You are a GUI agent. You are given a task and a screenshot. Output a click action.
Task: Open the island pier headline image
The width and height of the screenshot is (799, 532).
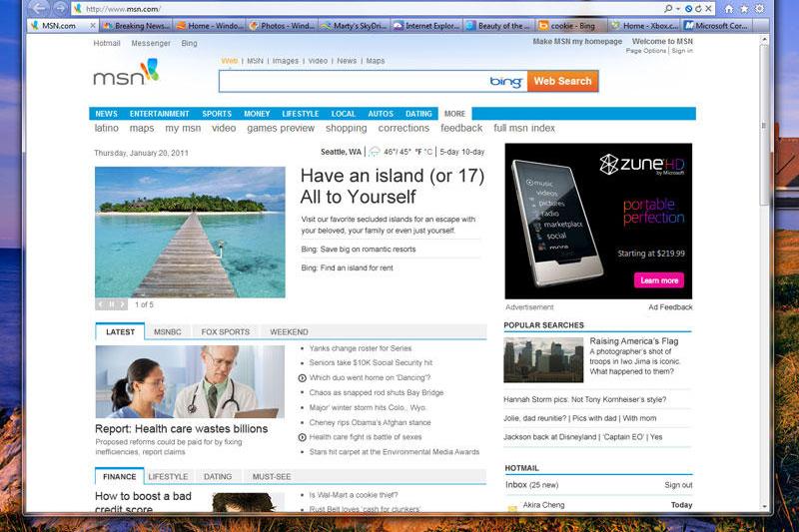coord(190,232)
